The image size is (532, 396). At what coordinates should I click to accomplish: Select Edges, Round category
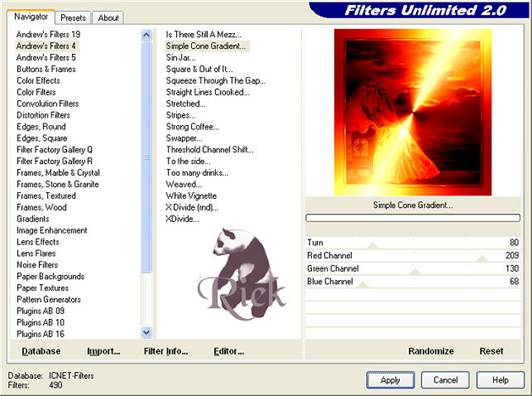[41, 127]
